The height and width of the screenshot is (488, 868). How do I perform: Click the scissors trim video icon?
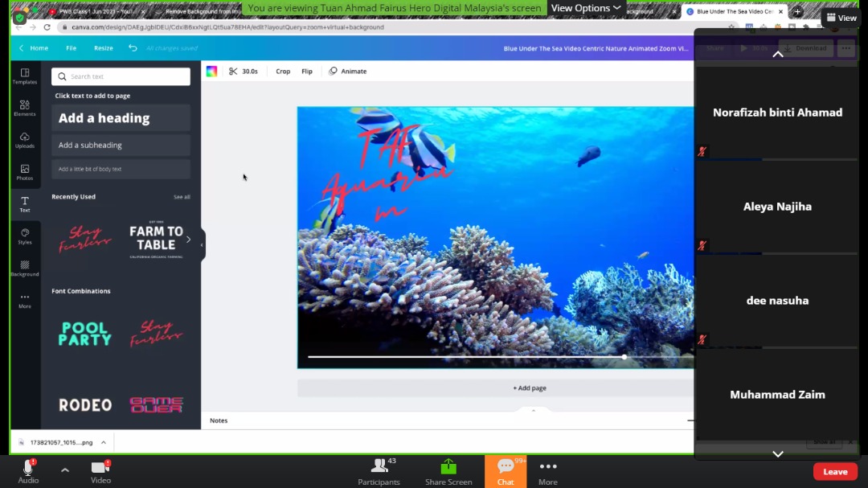coord(233,72)
